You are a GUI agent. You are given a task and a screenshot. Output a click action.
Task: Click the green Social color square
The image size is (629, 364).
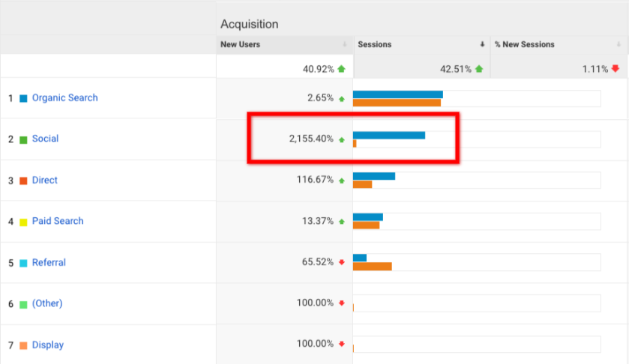coord(23,140)
